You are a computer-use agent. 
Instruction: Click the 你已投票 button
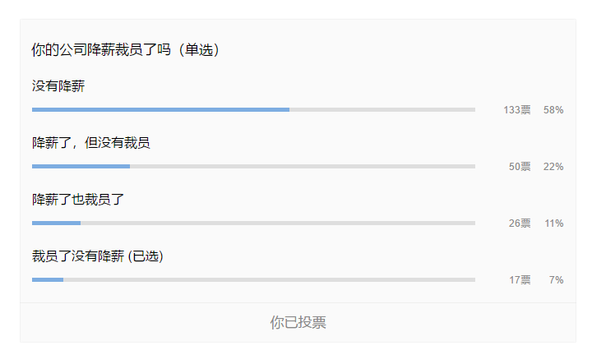[x=298, y=323]
